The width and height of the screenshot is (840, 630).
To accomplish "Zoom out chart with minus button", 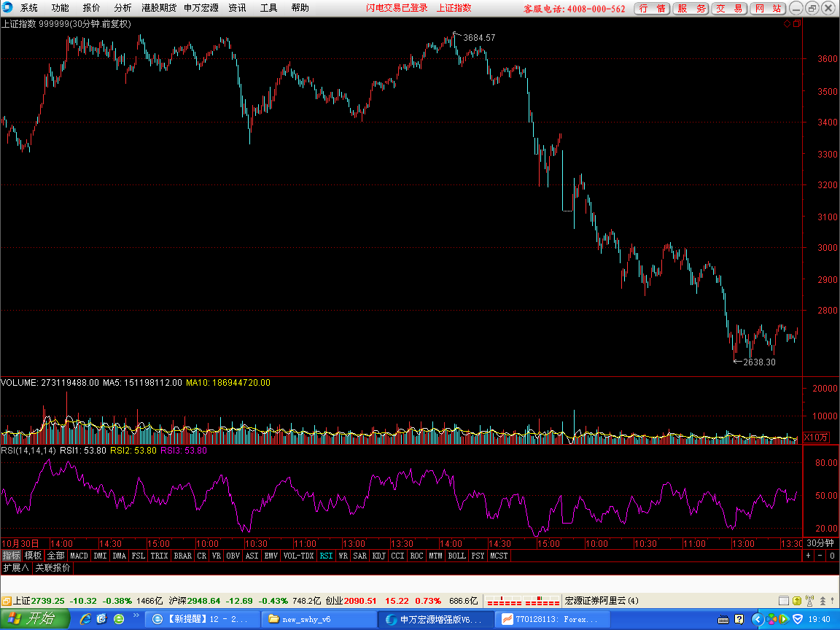I will 820,556.
